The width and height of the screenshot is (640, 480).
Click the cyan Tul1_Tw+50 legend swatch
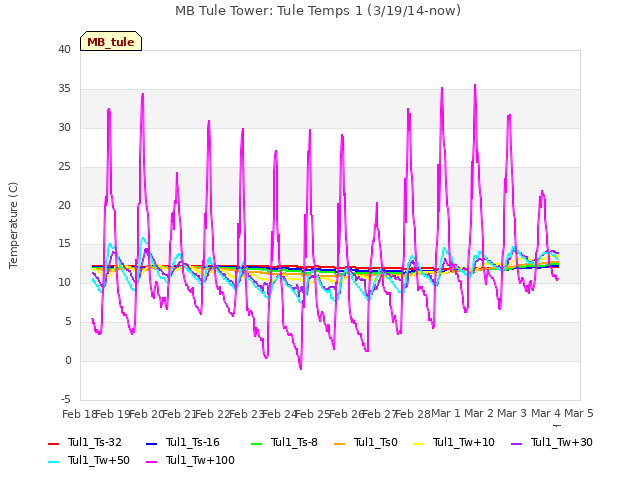pos(53,462)
